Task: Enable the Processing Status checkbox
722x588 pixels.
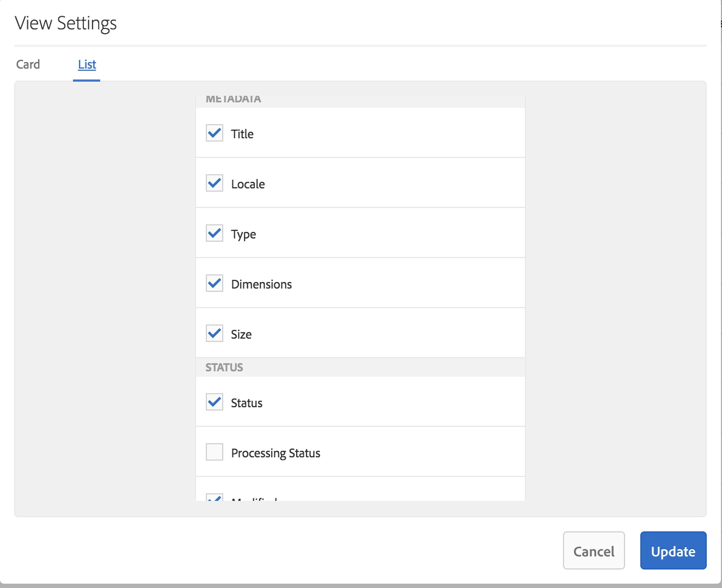Action: (x=215, y=452)
